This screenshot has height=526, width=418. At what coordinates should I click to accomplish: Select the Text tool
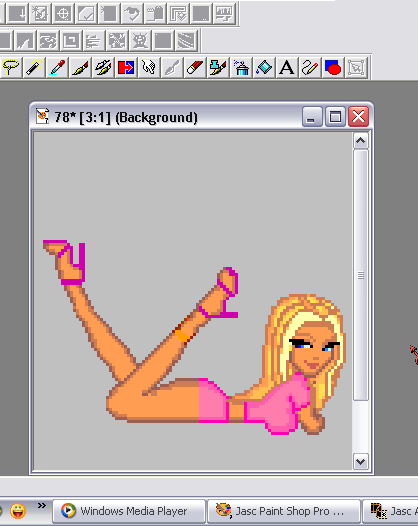[287, 67]
